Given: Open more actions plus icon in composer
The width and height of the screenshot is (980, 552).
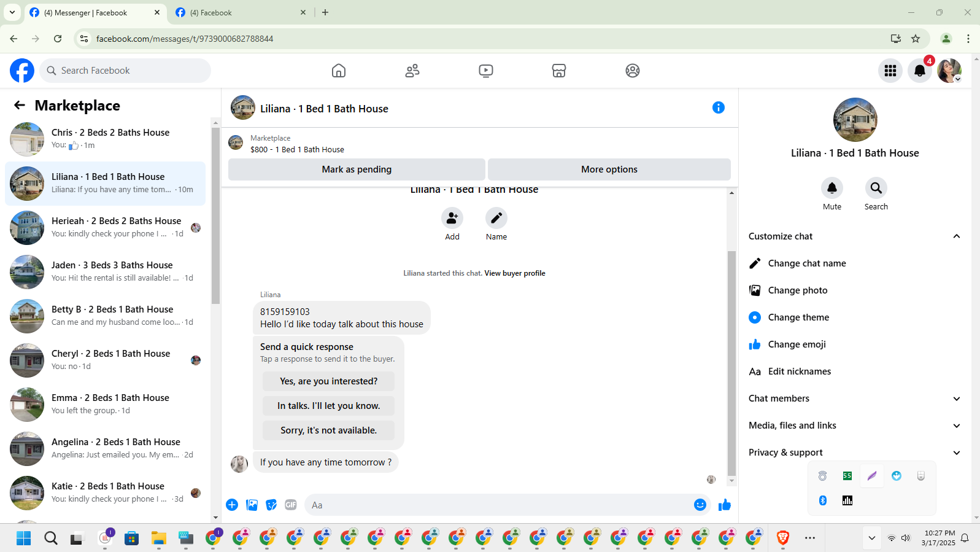Looking at the screenshot, I should pos(232,505).
